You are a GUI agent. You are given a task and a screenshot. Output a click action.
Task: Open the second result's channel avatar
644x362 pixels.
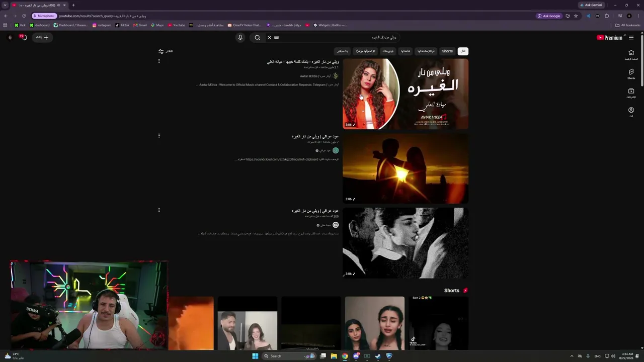click(336, 150)
